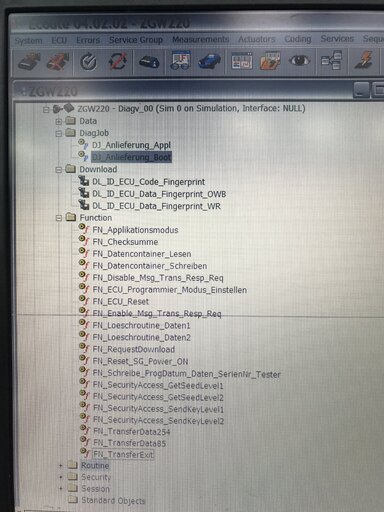Click the black interface device toolbar icon
Viewport: 384px width, 512px height.
click(x=149, y=62)
